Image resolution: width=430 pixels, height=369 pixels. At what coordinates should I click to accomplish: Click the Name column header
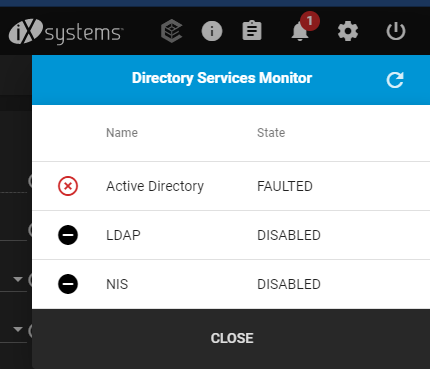pyautogui.click(x=122, y=133)
